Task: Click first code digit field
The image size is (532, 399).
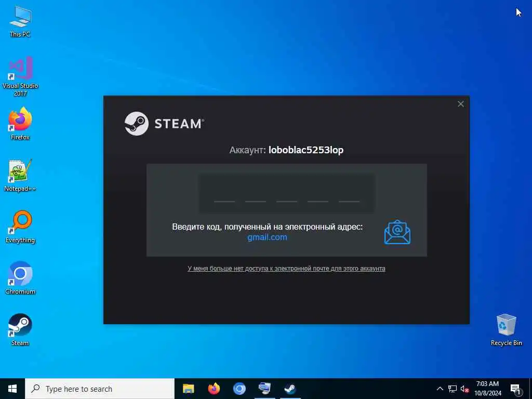Action: pos(224,194)
